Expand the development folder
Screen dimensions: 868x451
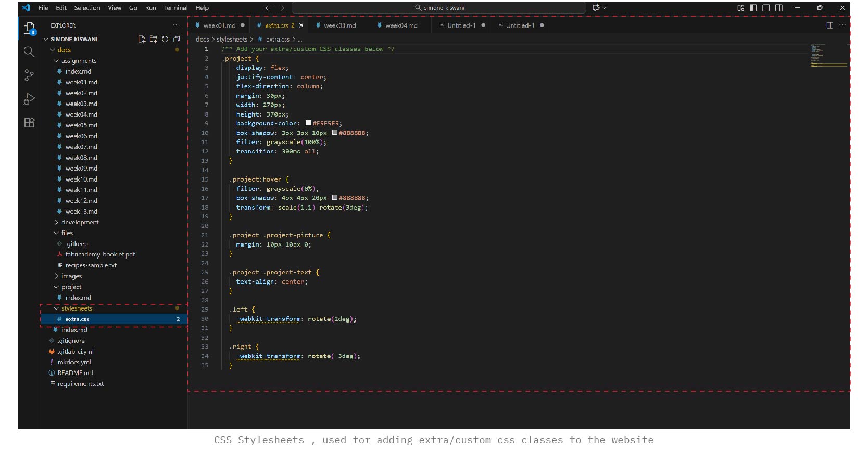[x=80, y=222]
